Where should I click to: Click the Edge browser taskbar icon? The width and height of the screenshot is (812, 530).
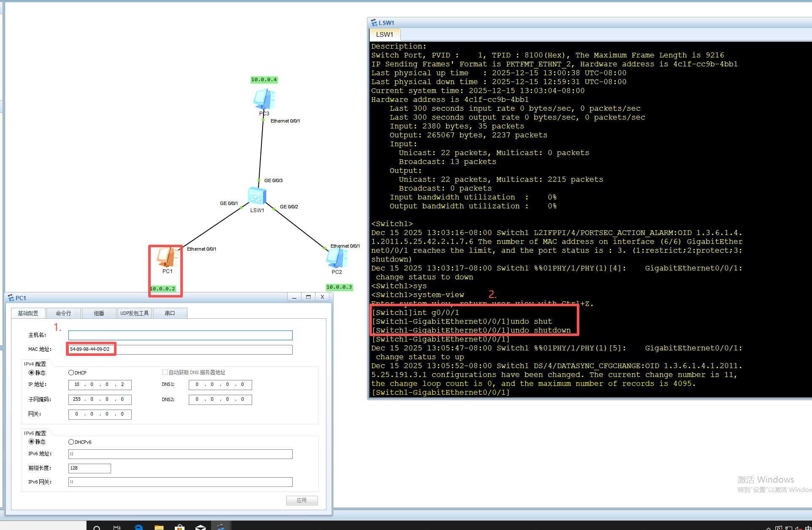pos(139,527)
